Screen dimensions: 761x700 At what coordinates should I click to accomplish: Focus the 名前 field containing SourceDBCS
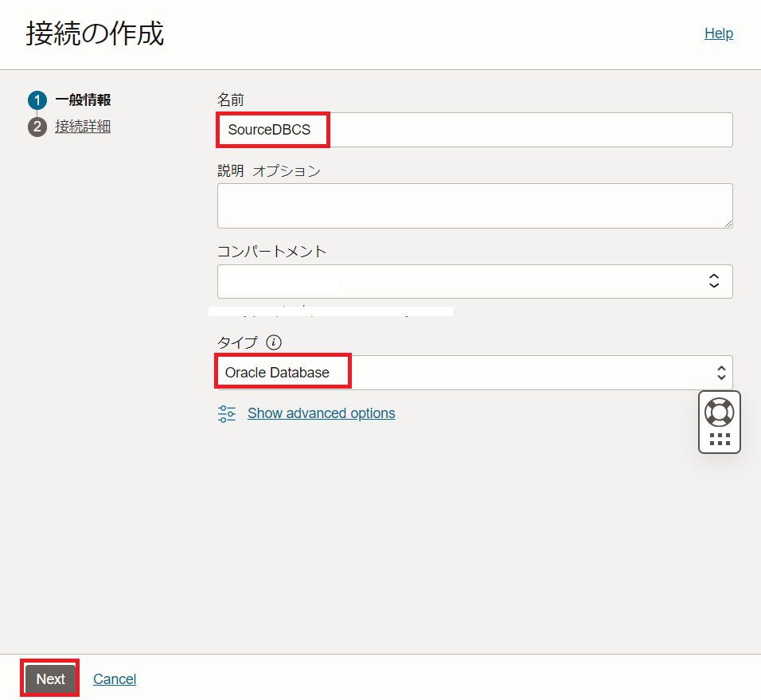click(474, 130)
